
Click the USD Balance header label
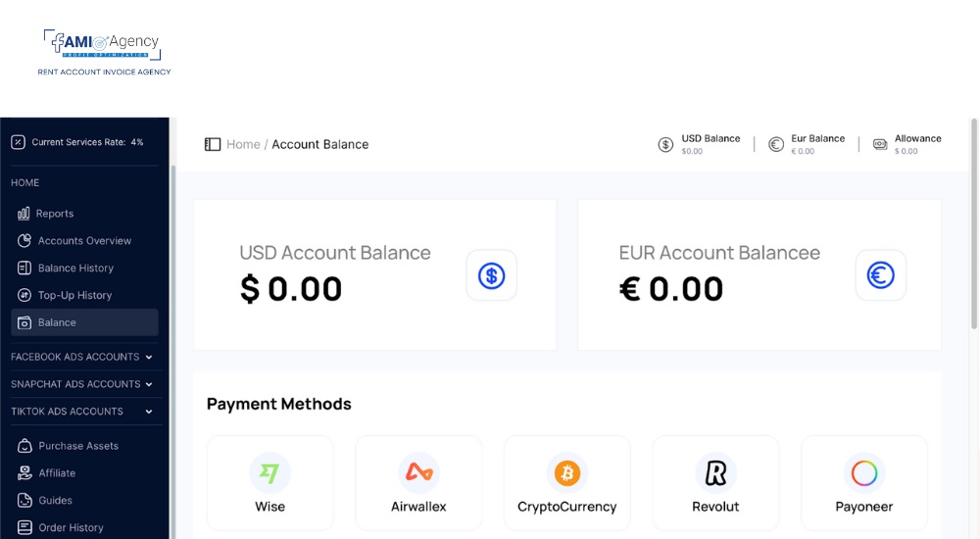710,139
